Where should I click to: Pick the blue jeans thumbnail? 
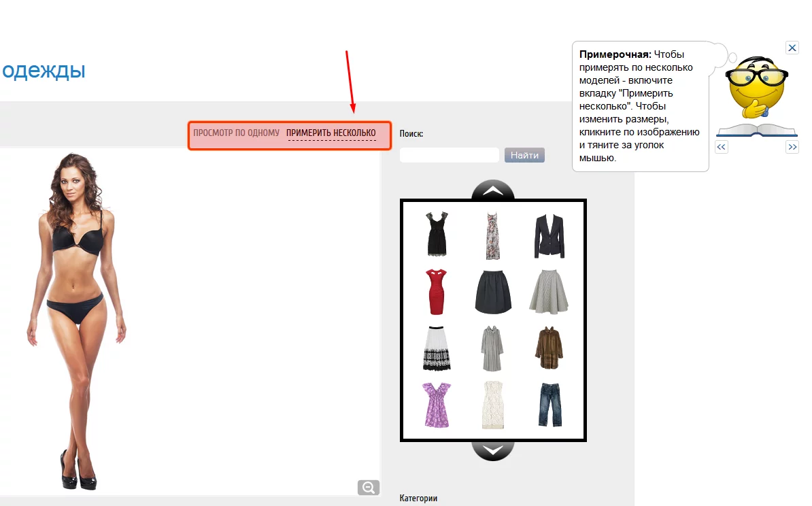(x=548, y=404)
